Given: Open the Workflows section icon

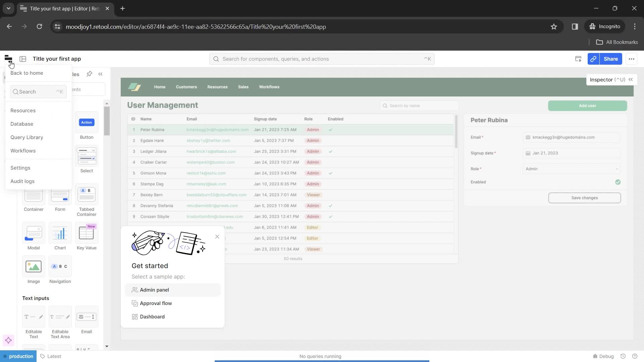Looking at the screenshot, I should [22, 150].
